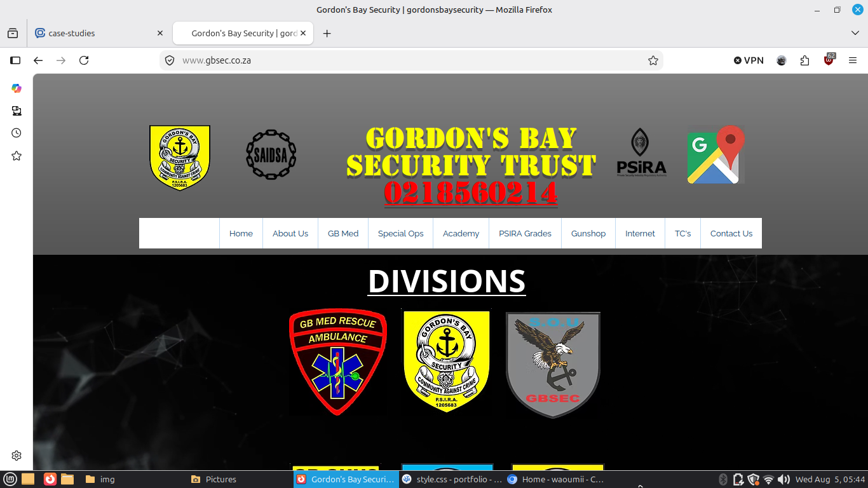Click the red phone number 0218560214
This screenshot has height=488, width=868.
pyautogui.click(x=471, y=193)
